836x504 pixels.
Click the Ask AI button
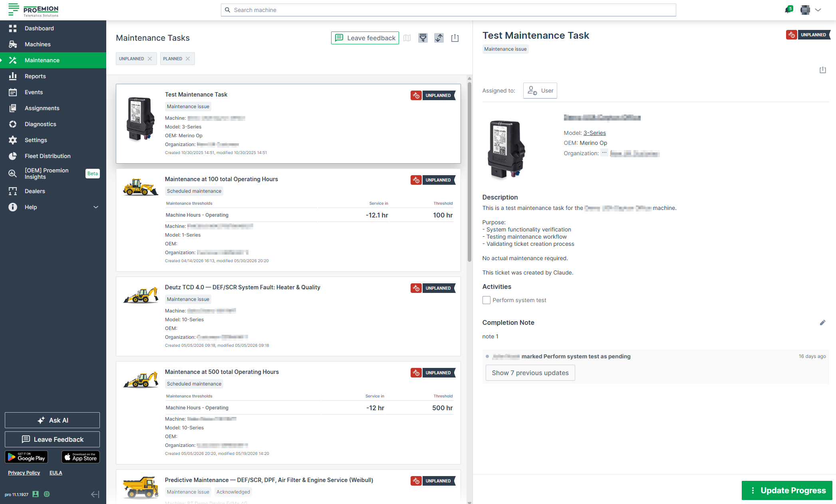tap(52, 420)
